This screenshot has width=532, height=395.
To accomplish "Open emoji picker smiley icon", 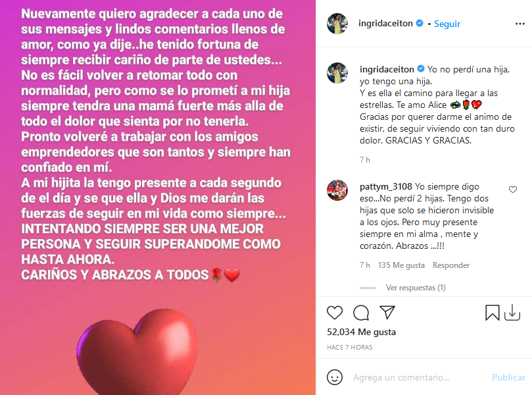I will [335, 377].
